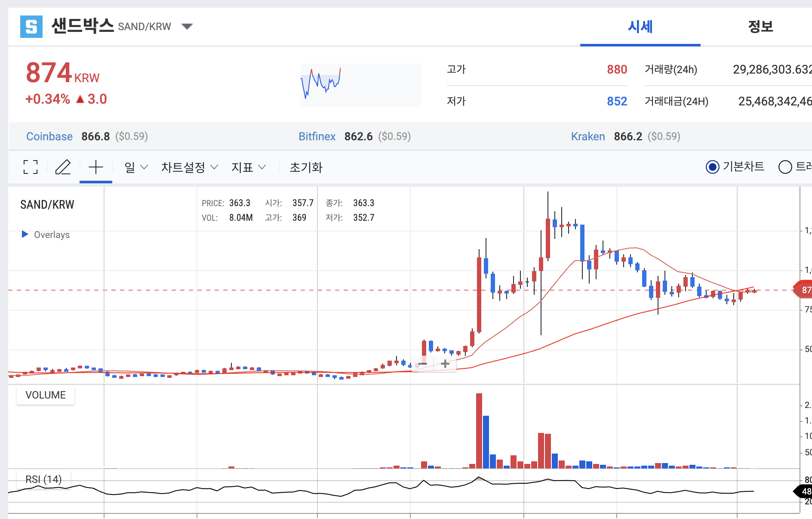Click the chart zoom in plus button
812x519 pixels.
coord(445,364)
